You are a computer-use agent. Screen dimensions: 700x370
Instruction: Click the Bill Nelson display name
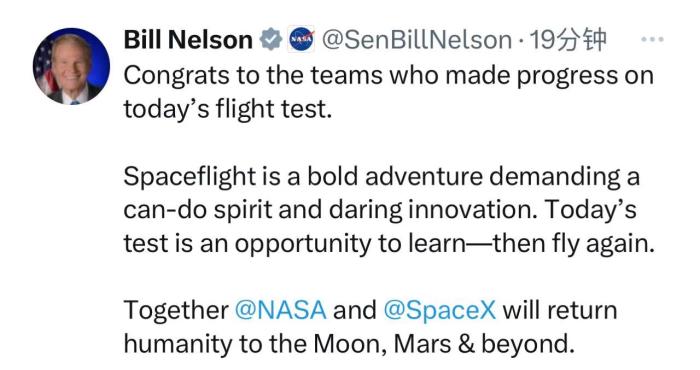[x=188, y=40]
